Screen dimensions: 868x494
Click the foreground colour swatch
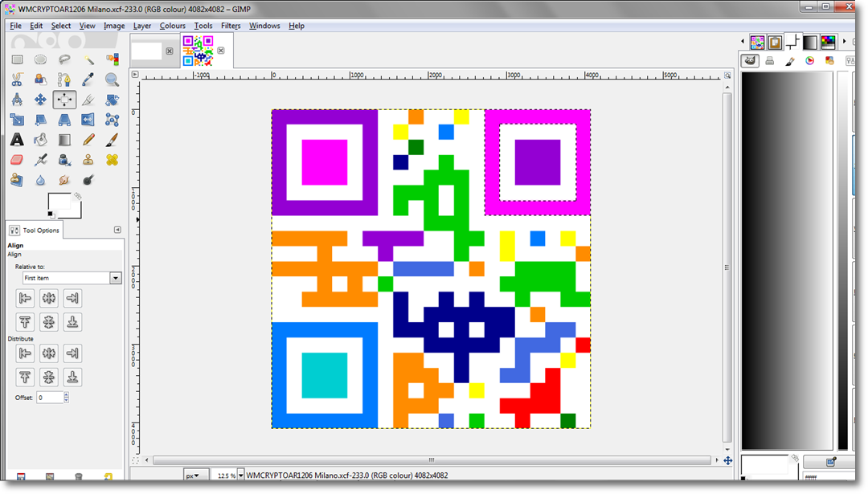click(58, 202)
